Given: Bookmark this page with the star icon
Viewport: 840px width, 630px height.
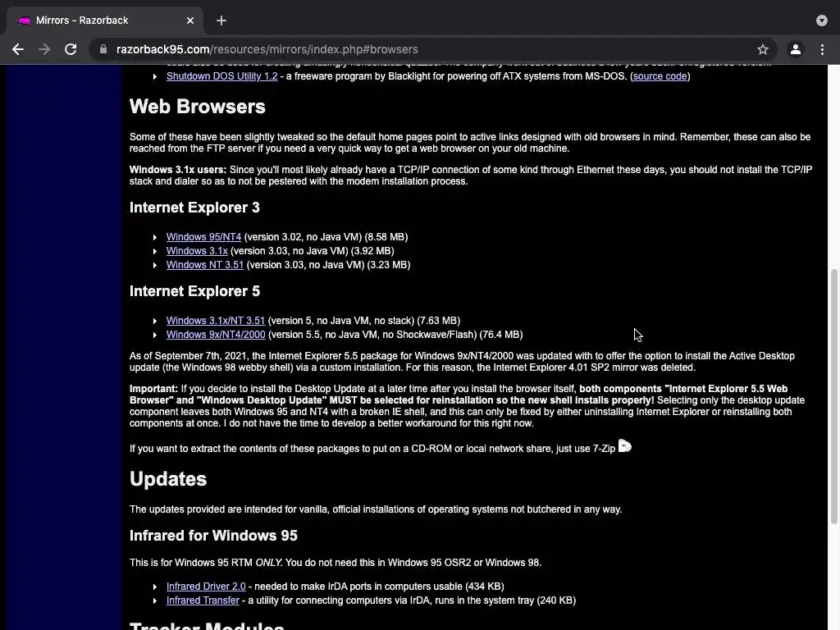Looking at the screenshot, I should pyautogui.click(x=763, y=49).
